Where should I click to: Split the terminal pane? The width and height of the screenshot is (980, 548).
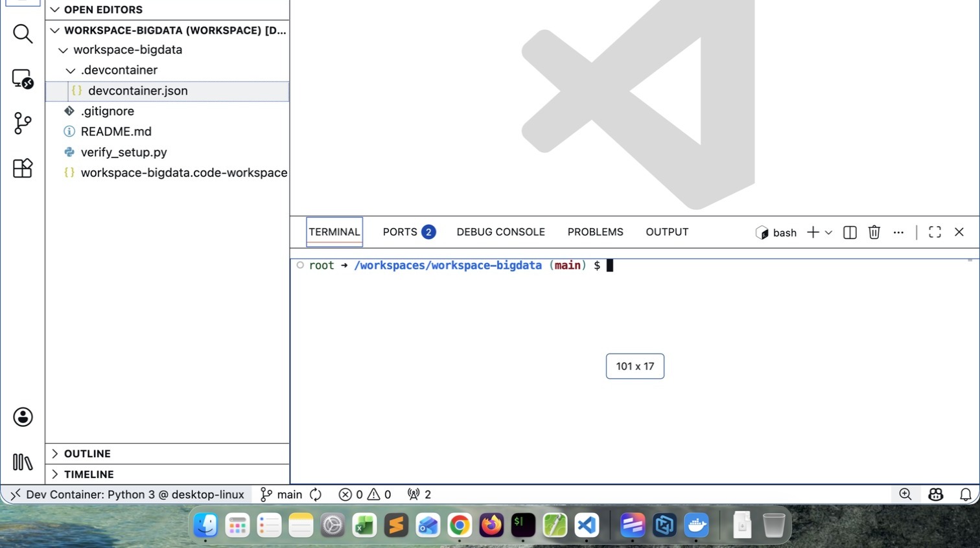pos(850,232)
